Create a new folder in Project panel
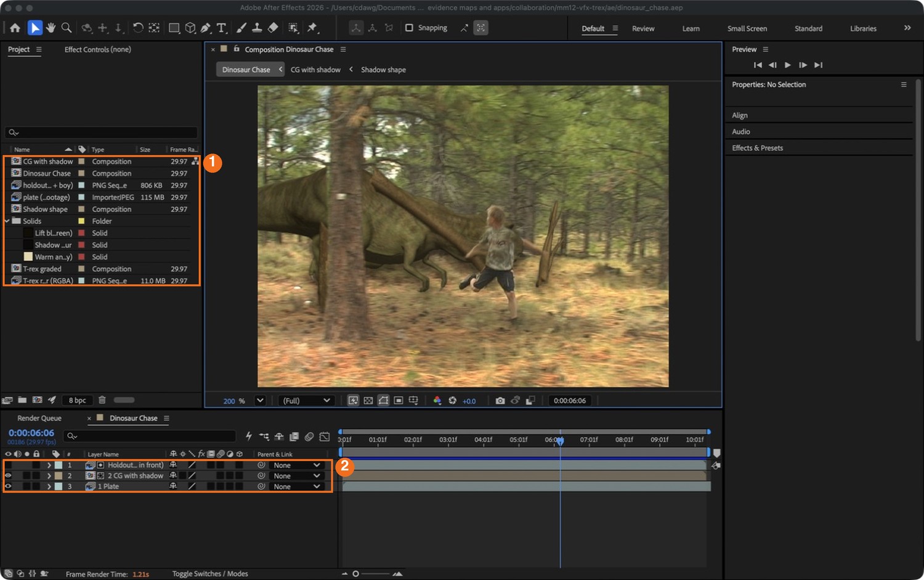This screenshot has height=580, width=924. (x=22, y=400)
